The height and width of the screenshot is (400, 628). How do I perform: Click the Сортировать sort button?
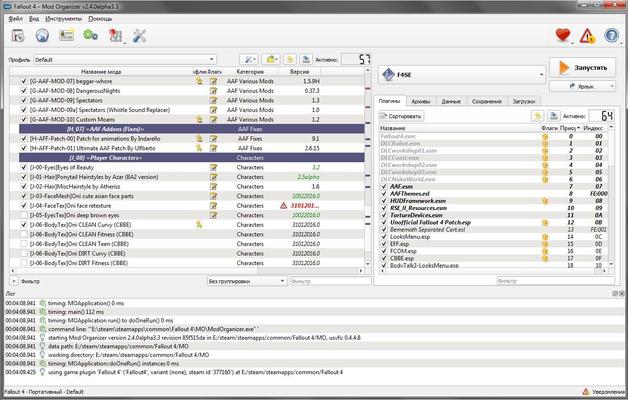tap(401, 116)
